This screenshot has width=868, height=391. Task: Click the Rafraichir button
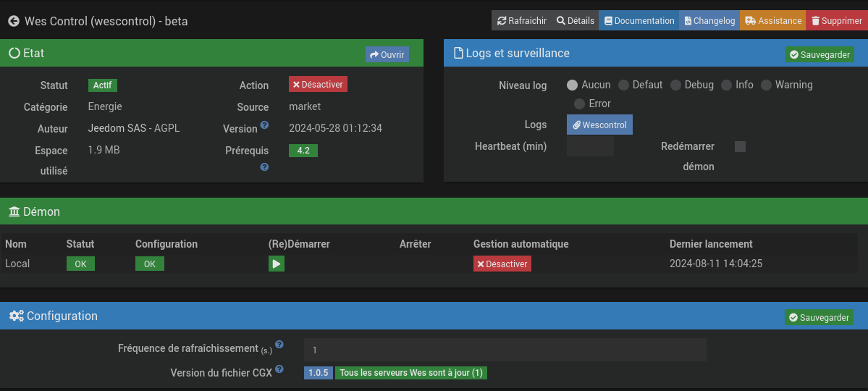click(521, 21)
